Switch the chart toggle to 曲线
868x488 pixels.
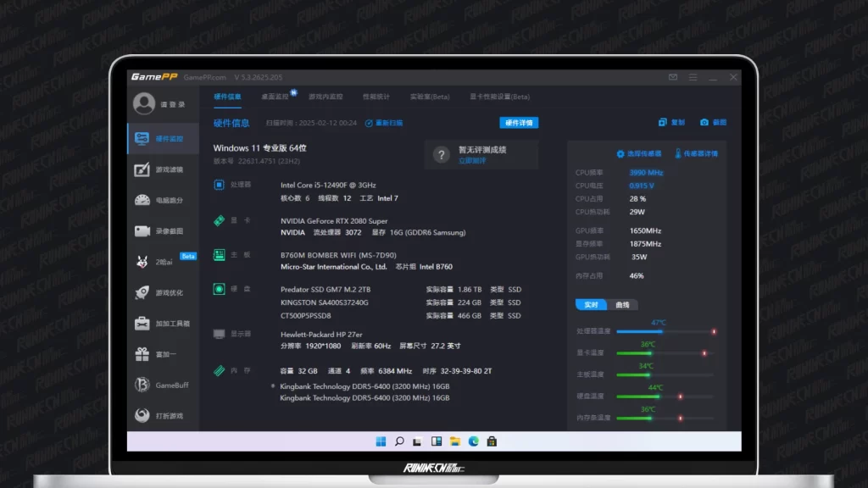[x=622, y=305]
